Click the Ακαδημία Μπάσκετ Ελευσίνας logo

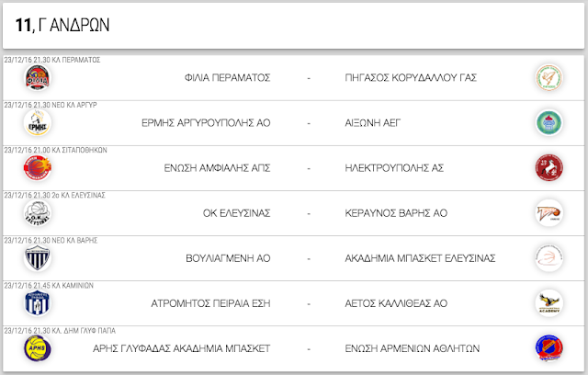point(548,258)
